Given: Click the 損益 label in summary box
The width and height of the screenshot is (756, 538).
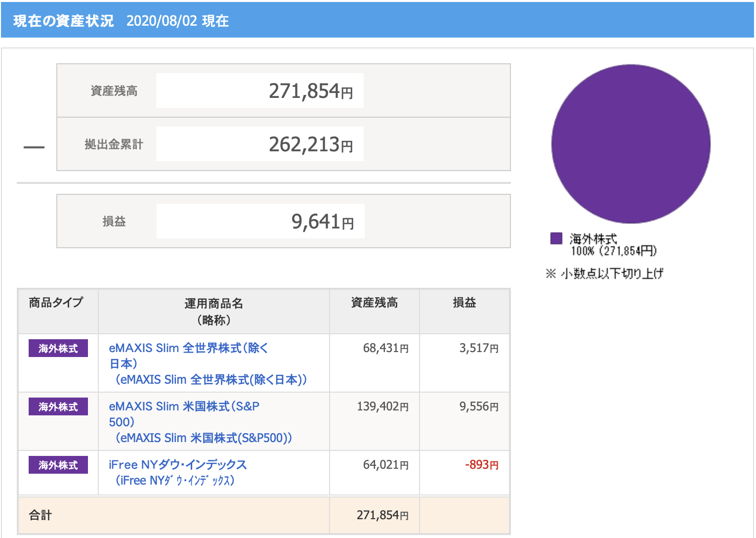Looking at the screenshot, I should coord(114,222).
